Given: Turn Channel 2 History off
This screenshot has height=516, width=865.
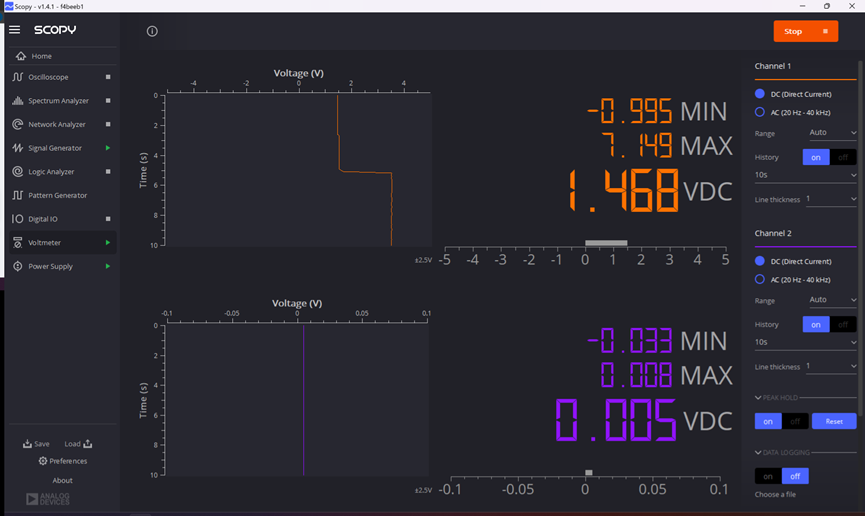Looking at the screenshot, I should [x=843, y=325].
